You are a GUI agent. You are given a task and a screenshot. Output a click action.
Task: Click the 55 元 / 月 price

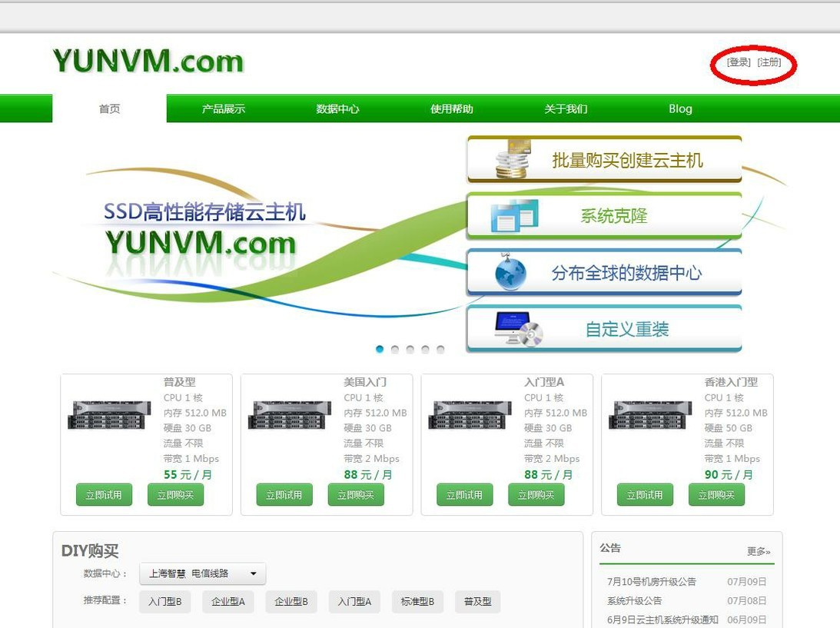coord(188,475)
